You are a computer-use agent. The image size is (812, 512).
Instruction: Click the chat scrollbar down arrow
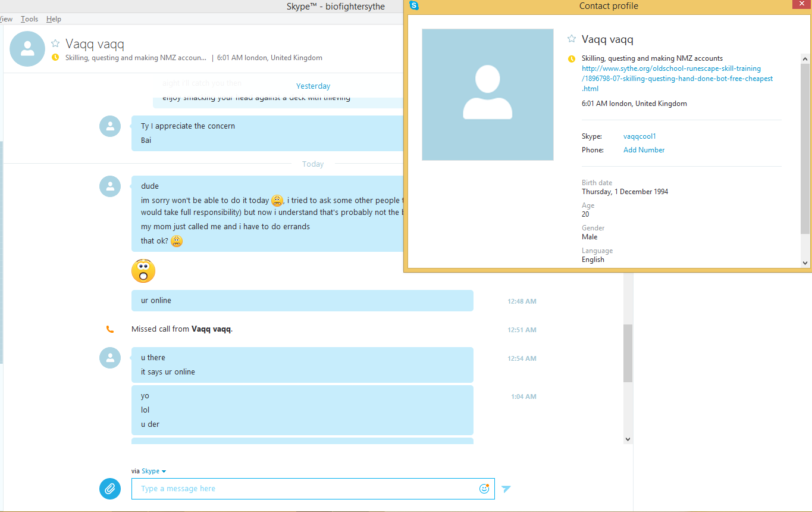[628, 439]
